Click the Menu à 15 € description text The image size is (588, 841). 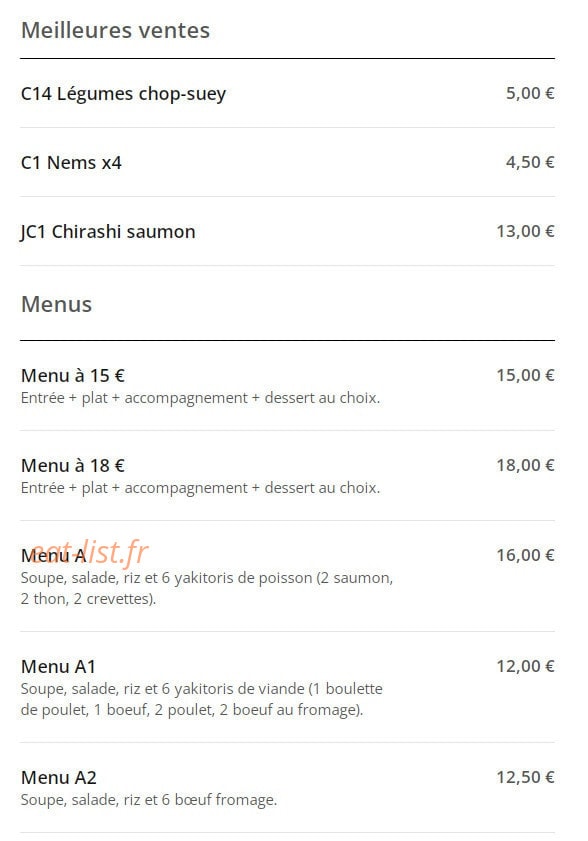200,398
